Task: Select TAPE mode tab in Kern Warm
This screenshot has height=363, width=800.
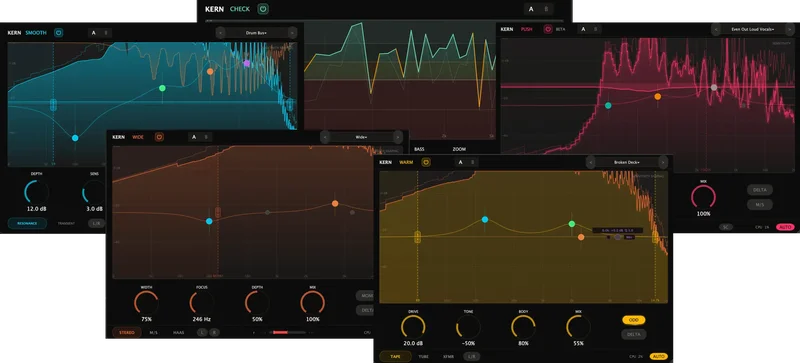Action: pos(395,356)
